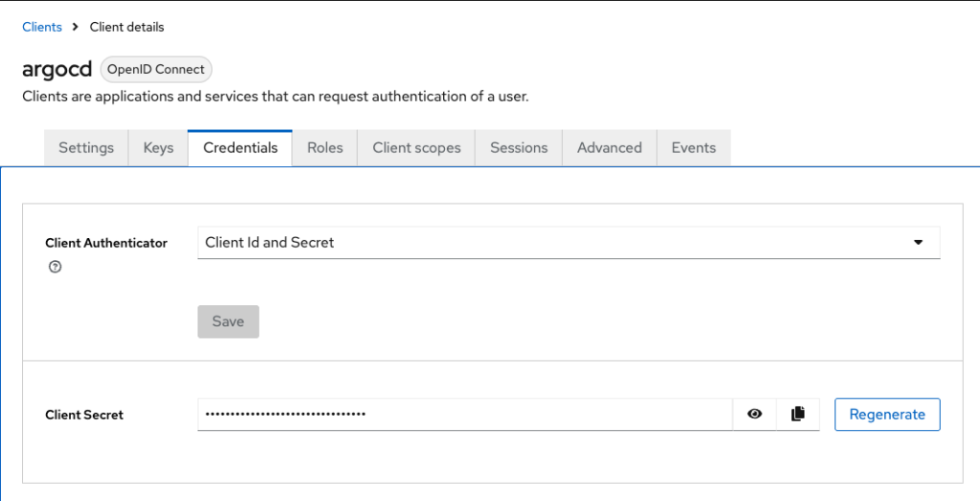Image resolution: width=980 pixels, height=501 pixels.
Task: Switch to the Advanced tab
Action: pyautogui.click(x=609, y=148)
